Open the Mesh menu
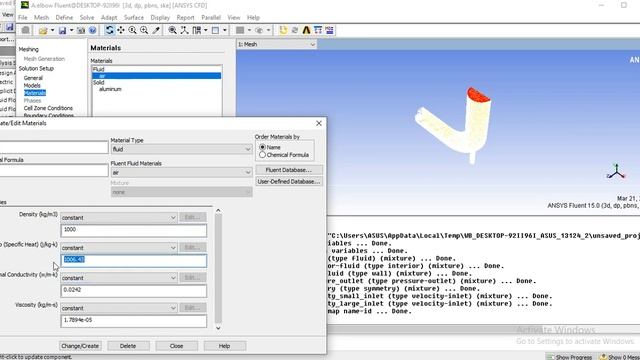 click(41, 18)
